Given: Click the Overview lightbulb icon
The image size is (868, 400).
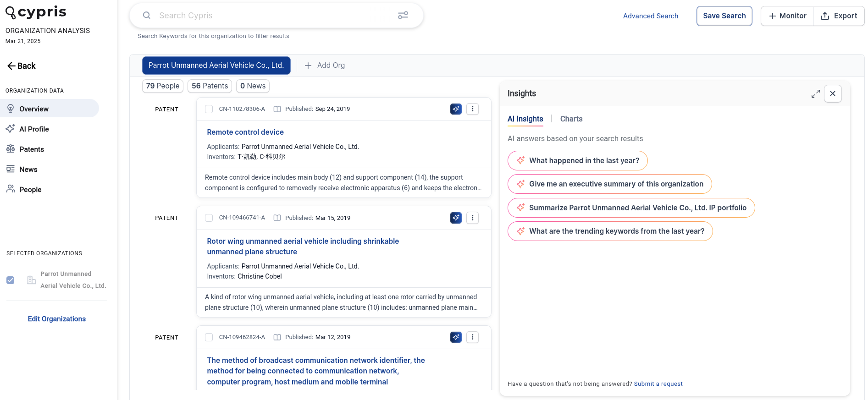Looking at the screenshot, I should [x=11, y=109].
